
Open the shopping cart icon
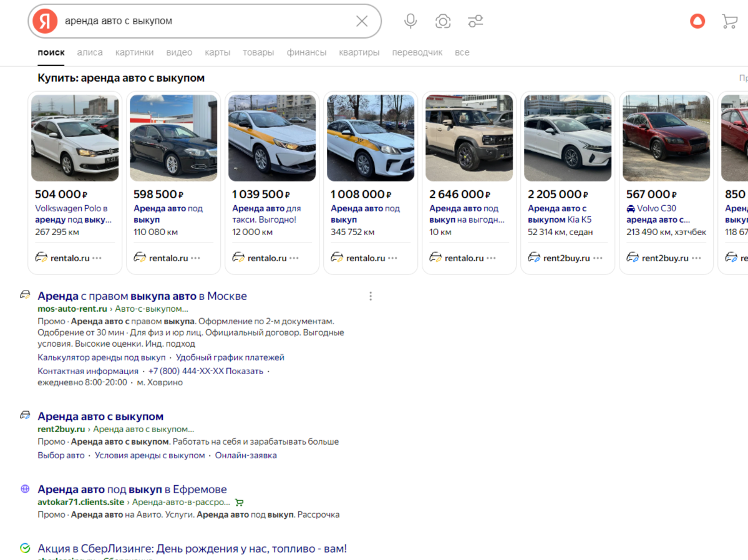coord(729,21)
